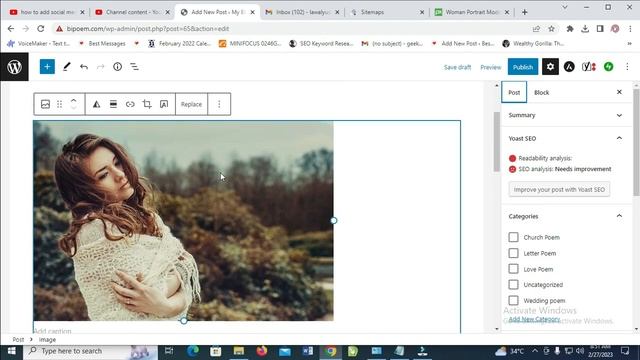Show more bookmarks via the overflow arrow

[629, 43]
